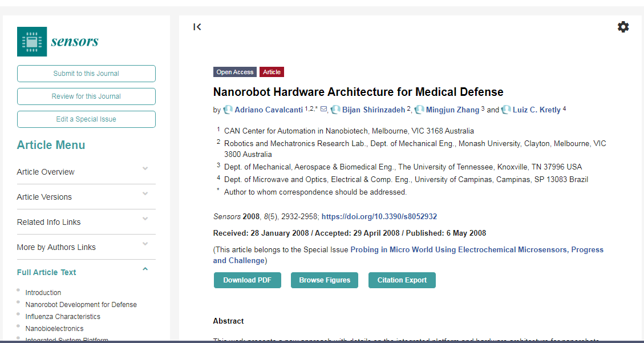Expand the Article Overview section chevron

(145, 168)
